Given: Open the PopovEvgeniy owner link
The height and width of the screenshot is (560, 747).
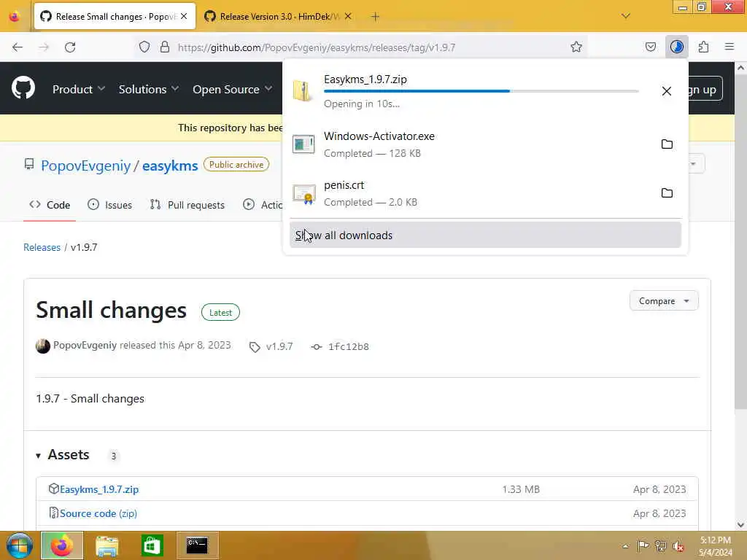Looking at the screenshot, I should (x=86, y=166).
